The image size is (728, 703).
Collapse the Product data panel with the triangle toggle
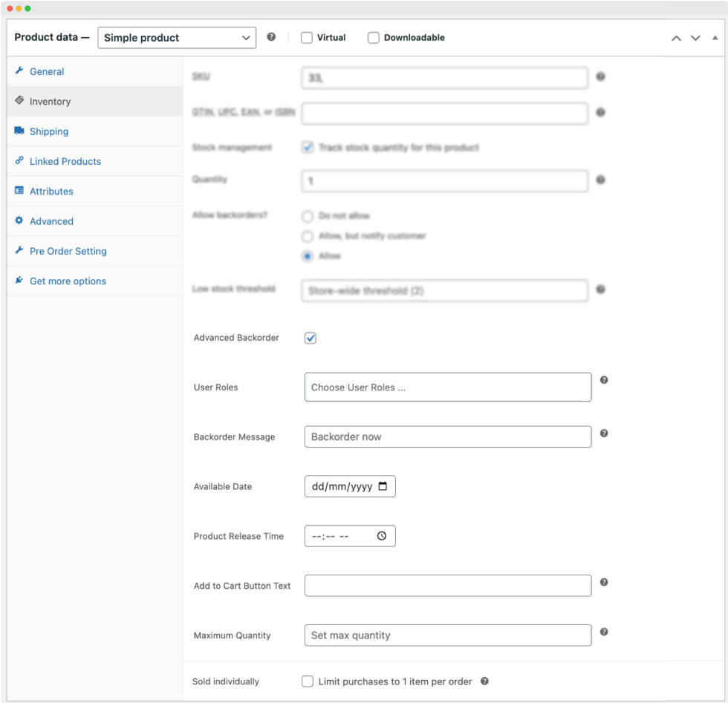click(x=715, y=38)
